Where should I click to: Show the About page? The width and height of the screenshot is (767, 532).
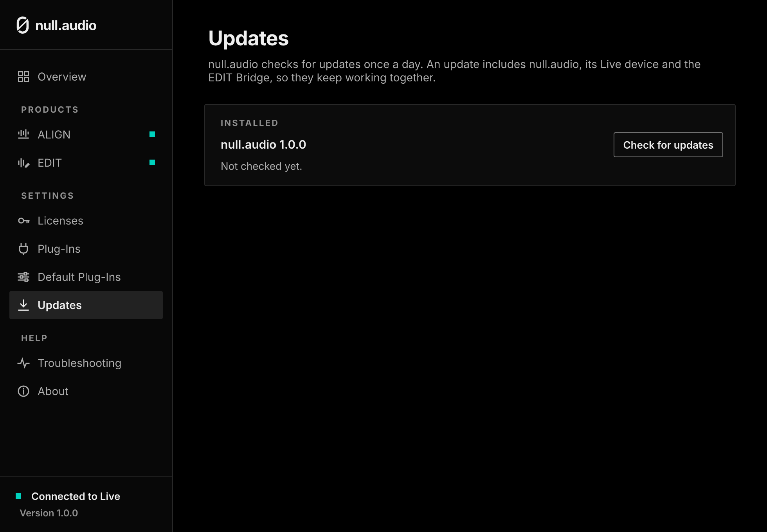(x=86, y=391)
